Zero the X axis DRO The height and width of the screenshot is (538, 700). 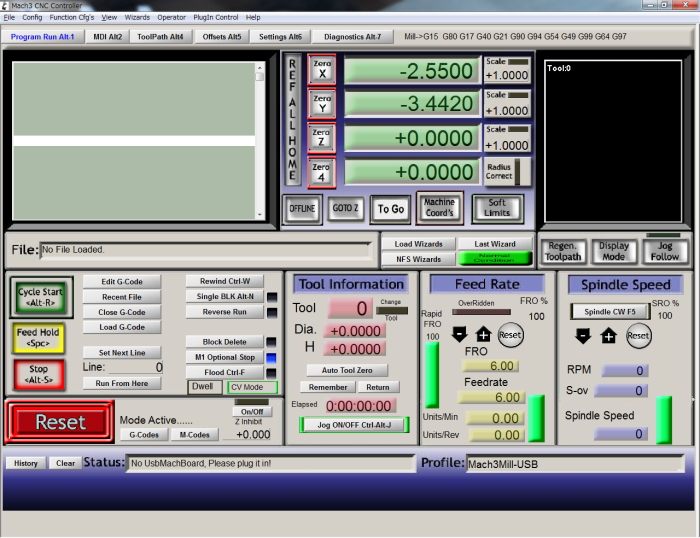click(322, 69)
